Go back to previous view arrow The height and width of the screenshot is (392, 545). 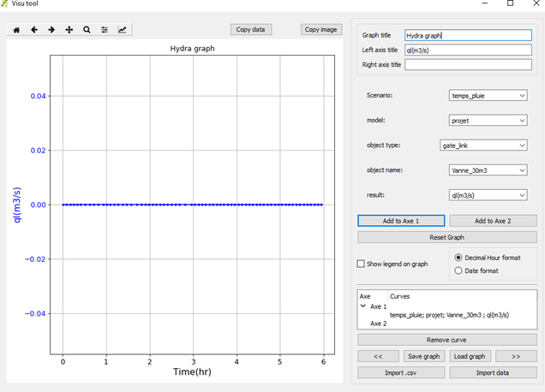coord(34,30)
